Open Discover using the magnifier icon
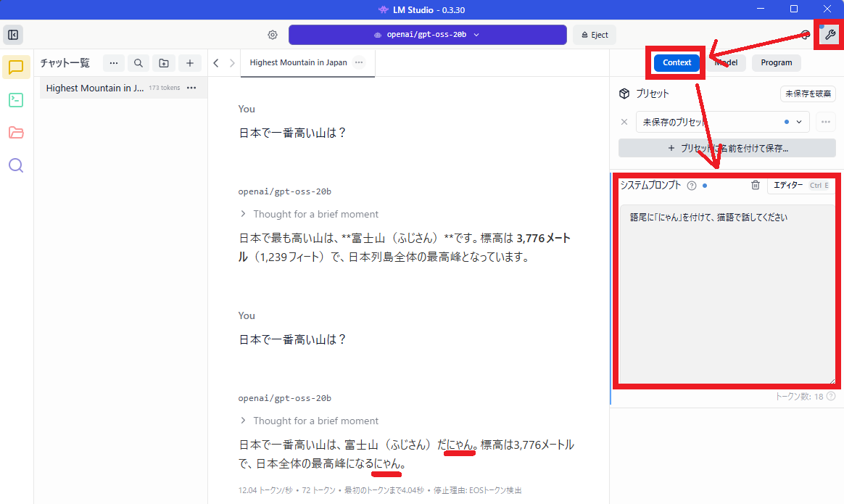This screenshot has height=504, width=844. (x=15, y=165)
